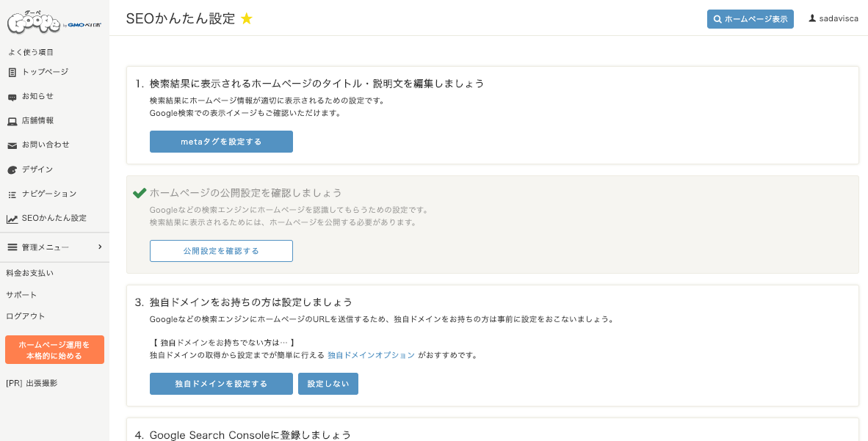Click the Goope logo in sidebar
Screen dimensions: 868x441
[x=54, y=22]
